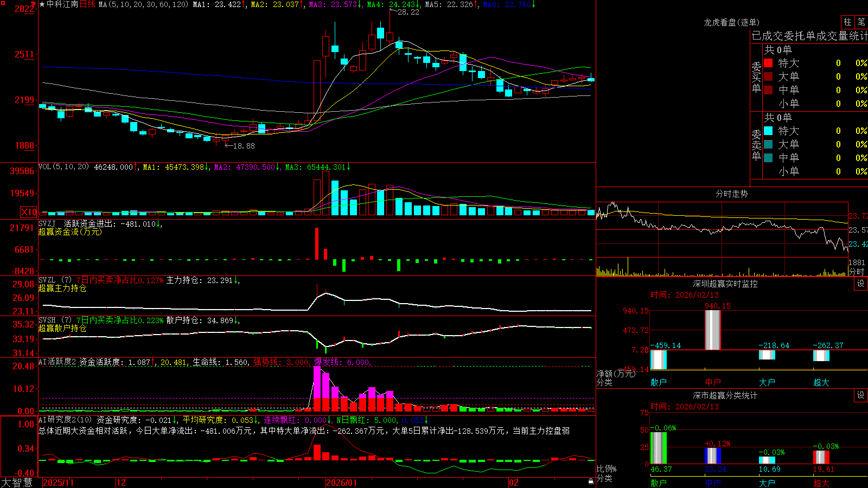The image size is (868, 488).
Task: Click the MA3: 23.573 value
Action: (336, 4)
